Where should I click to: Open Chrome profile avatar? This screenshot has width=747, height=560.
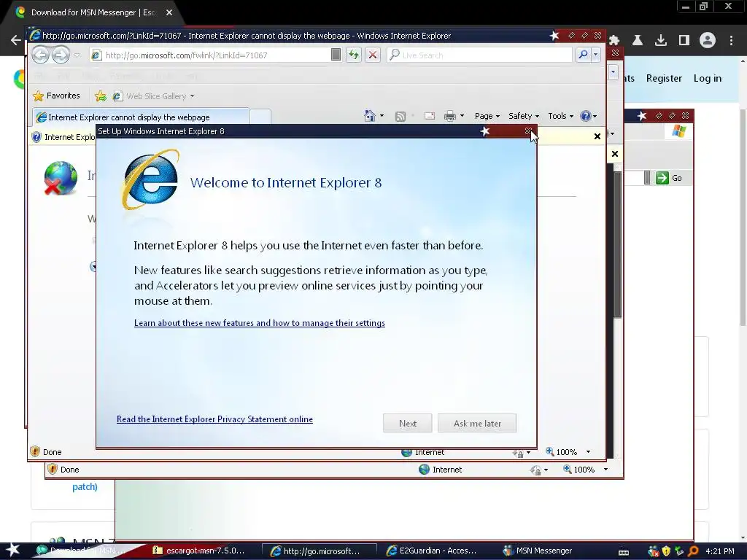[708, 41]
